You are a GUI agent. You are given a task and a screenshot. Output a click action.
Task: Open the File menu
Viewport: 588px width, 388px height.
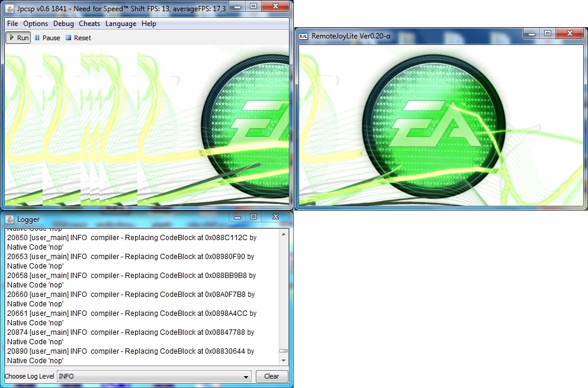click(12, 24)
